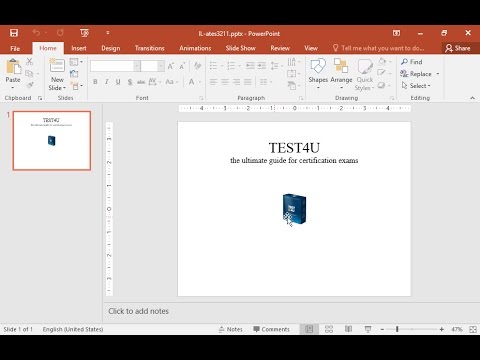This screenshot has height=360, width=480.
Task: Toggle Bold formatting
Action: 95,82
